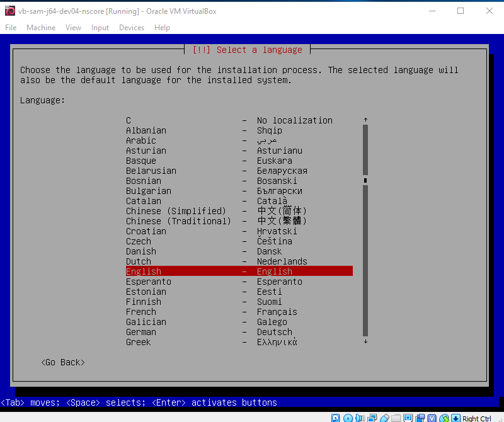
Task: Select the Czech language row
Action: (239, 241)
